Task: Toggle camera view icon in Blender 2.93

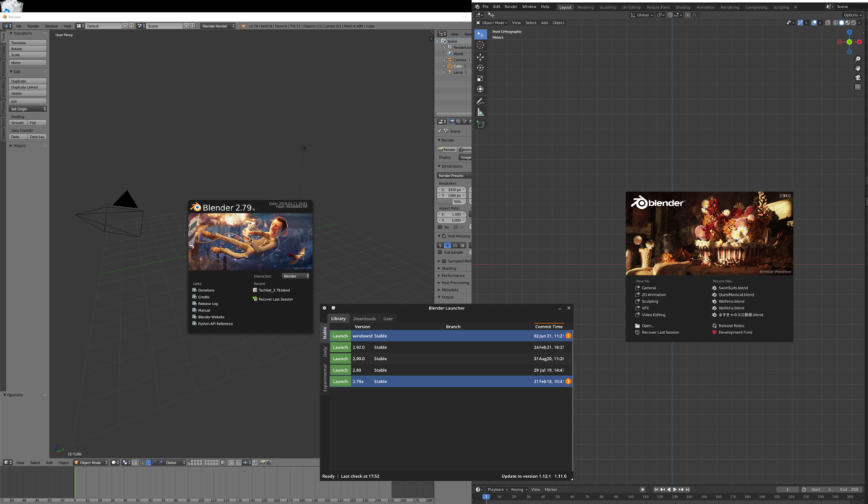Action: coord(858,77)
